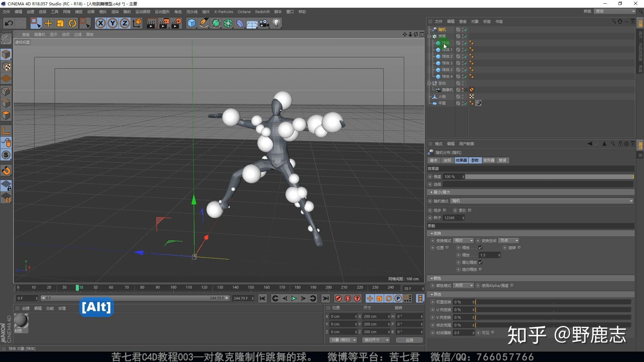Select the Polygons mode cube icon
Viewport: 644px width, 362px height.
(x=6, y=115)
